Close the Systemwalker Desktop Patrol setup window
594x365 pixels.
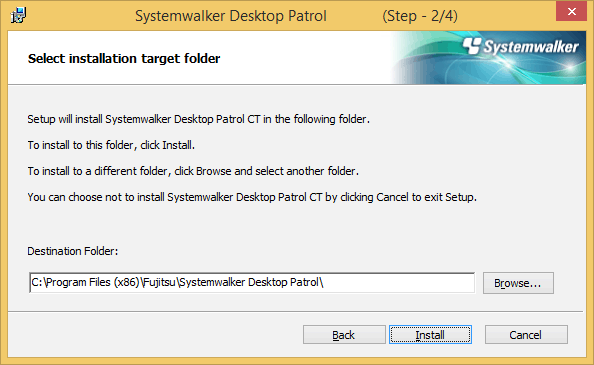pos(571,11)
